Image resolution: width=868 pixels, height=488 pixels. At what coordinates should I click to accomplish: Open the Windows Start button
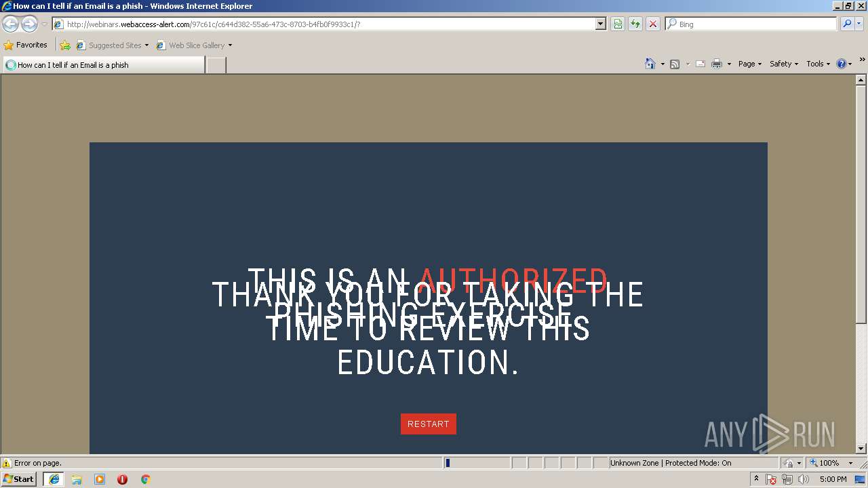click(18, 479)
